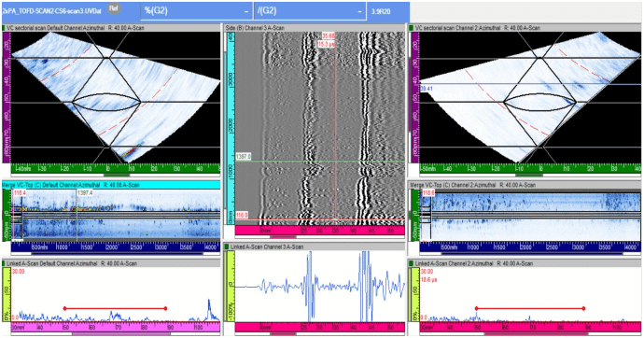Select the Merge VC-Top (C) Channel 2 title bar
Screen dimensions: 644x338
525,185
